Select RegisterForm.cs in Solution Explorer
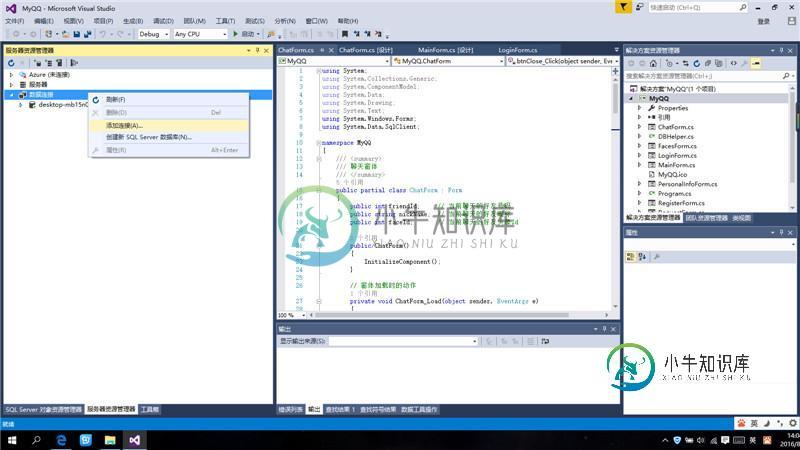The width and height of the screenshot is (800, 450). coord(681,203)
